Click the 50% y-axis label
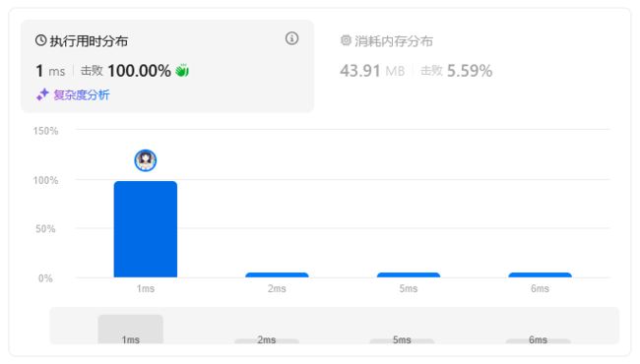This screenshot has height=364, width=640. (x=45, y=228)
